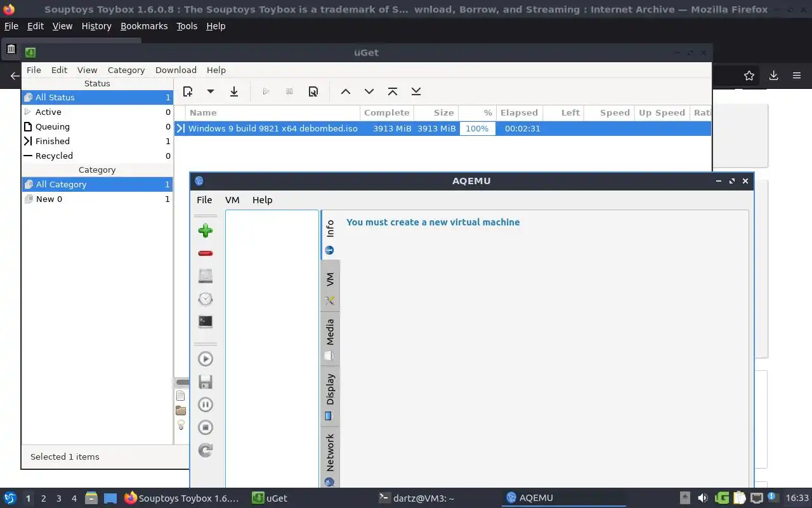The image size is (812, 508).
Task: Open Firefox Bookmarks menu
Action: point(144,26)
